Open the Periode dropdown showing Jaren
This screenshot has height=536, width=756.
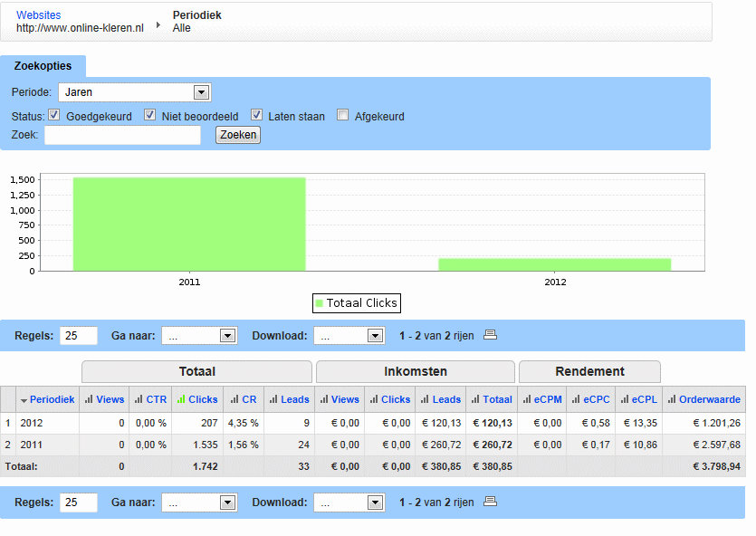[x=135, y=92]
